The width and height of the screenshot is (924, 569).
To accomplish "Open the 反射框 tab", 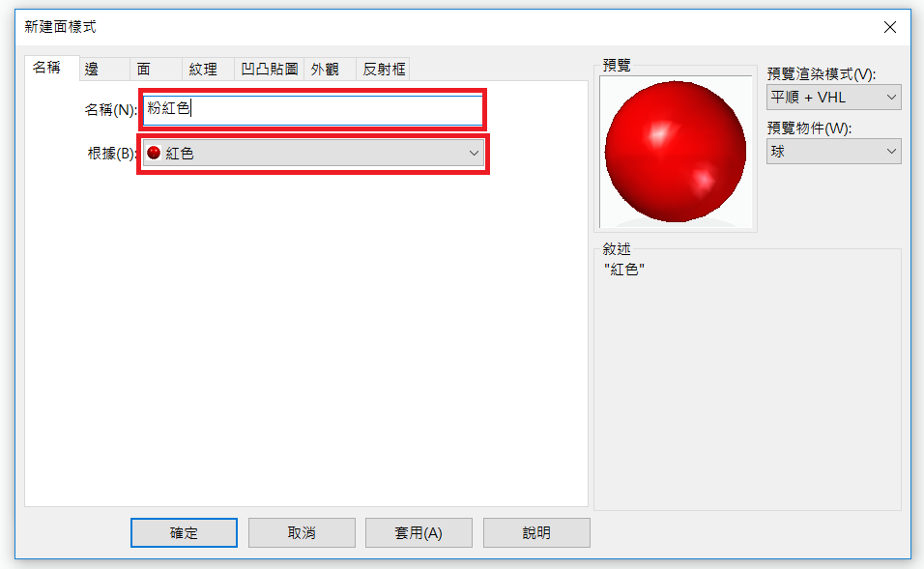I will click(x=383, y=69).
